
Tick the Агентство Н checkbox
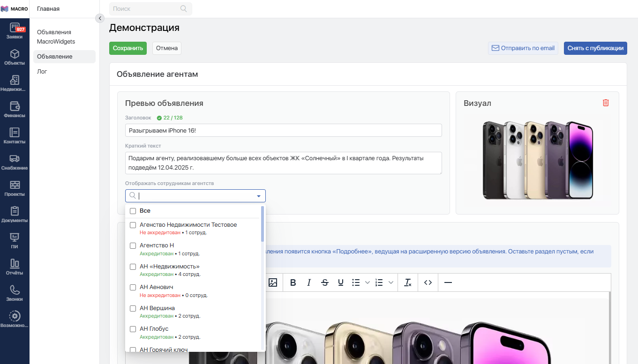coord(133,245)
